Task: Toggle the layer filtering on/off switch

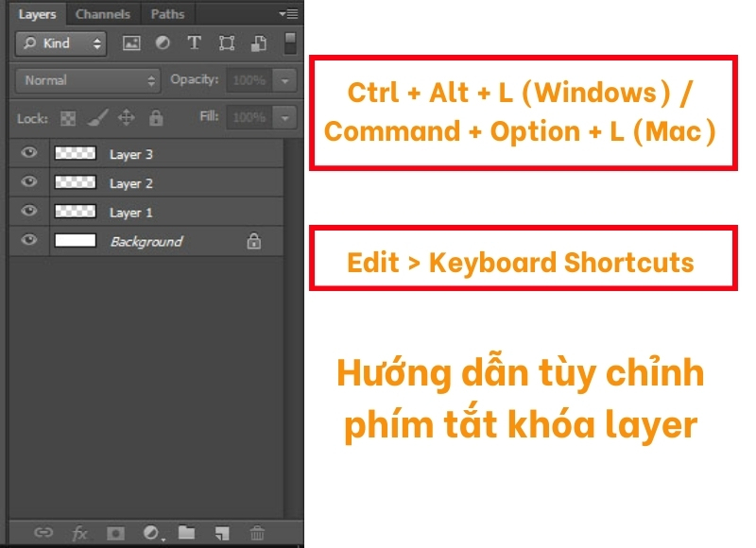Action: point(290,43)
